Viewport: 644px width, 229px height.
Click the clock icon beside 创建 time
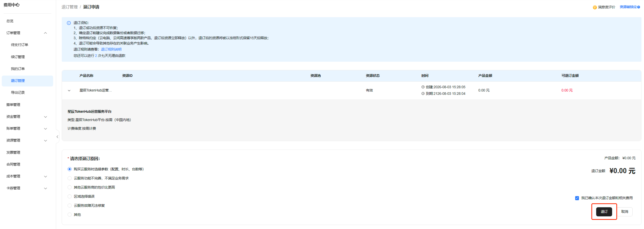(423, 87)
